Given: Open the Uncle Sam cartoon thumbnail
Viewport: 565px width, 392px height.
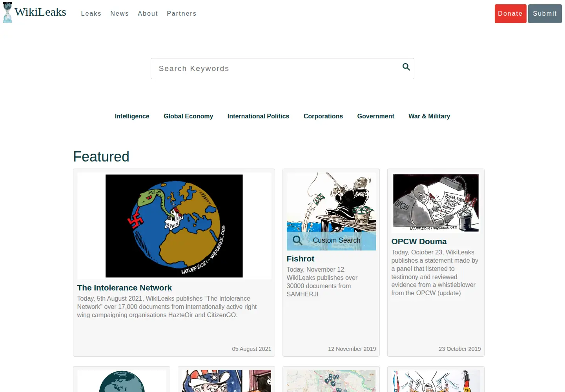Looking at the screenshot, I should [226, 381].
